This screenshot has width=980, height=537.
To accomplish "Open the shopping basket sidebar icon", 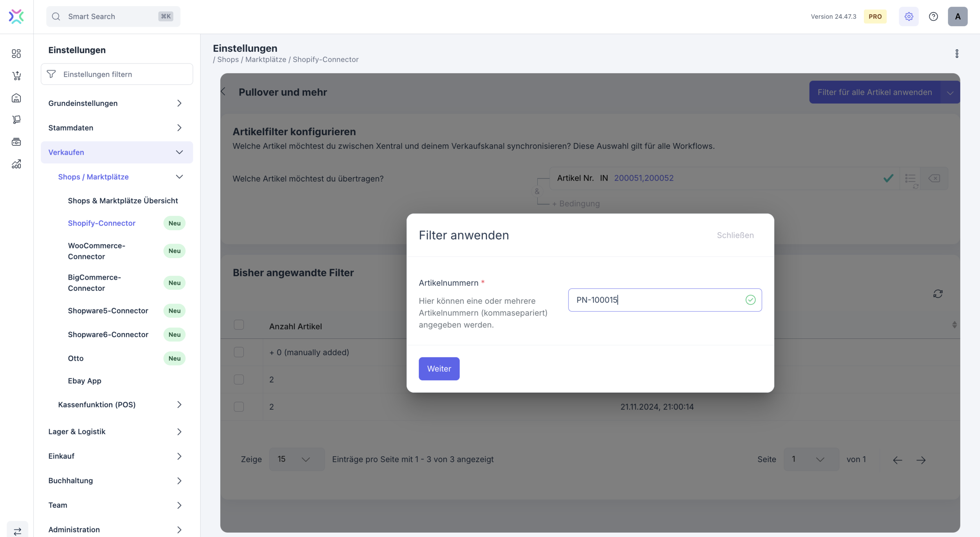I will click(x=16, y=76).
